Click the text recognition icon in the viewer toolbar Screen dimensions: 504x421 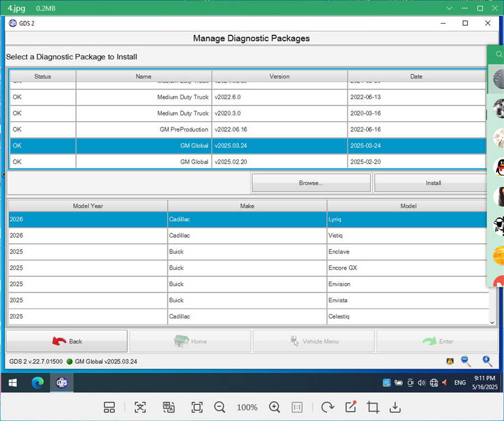point(140,407)
